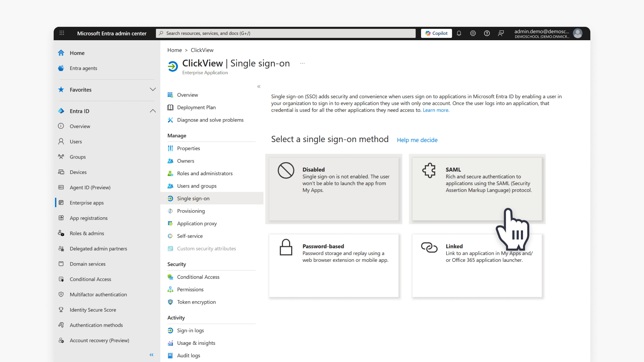
Task: Click the Learn more link
Action: pyautogui.click(x=436, y=110)
